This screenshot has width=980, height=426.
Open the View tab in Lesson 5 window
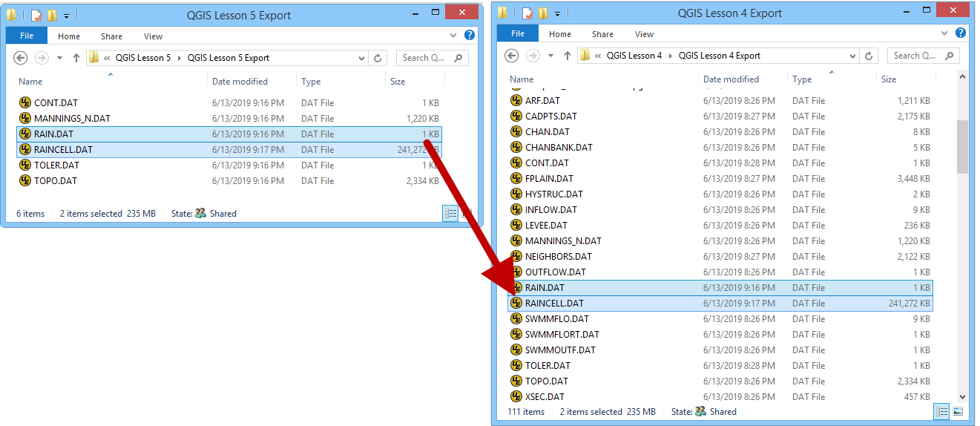[153, 36]
